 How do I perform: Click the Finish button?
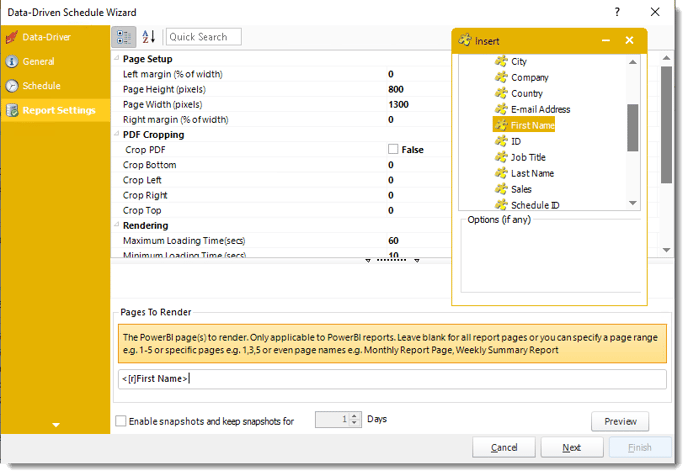click(x=639, y=447)
